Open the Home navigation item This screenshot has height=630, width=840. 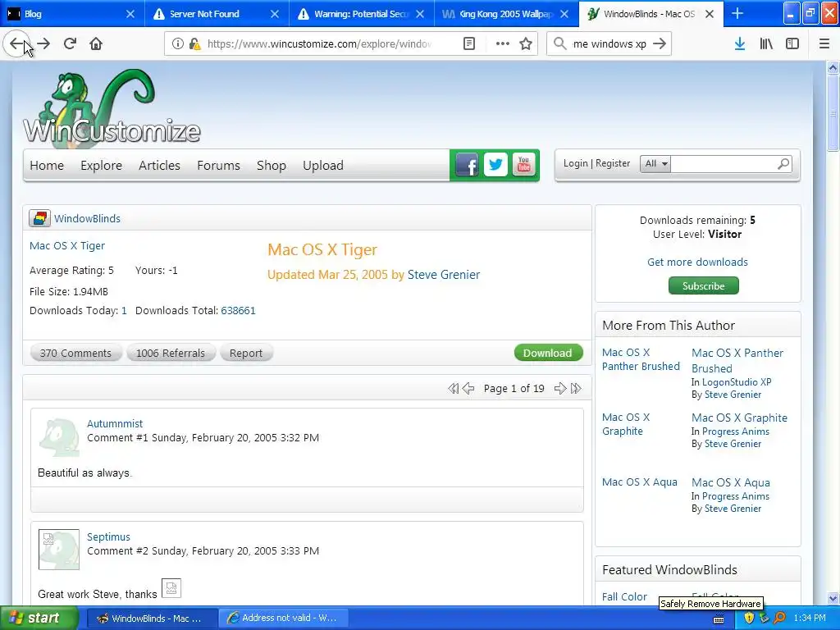click(47, 166)
